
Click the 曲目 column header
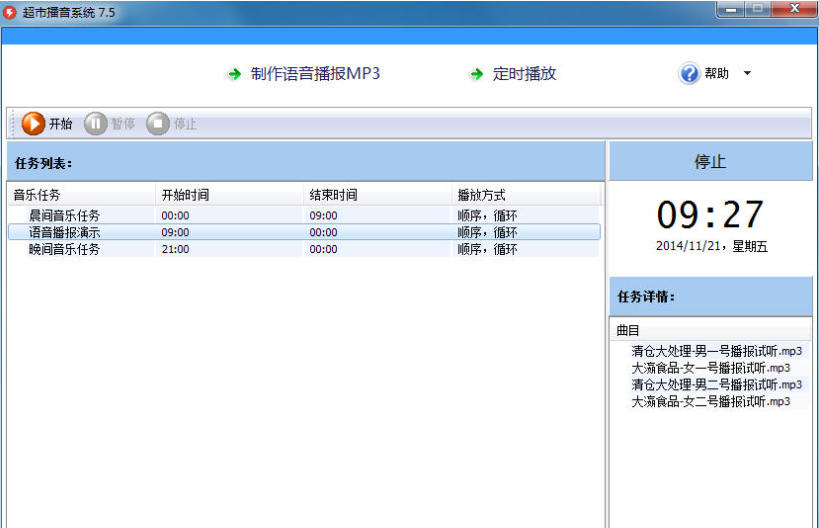pos(710,330)
